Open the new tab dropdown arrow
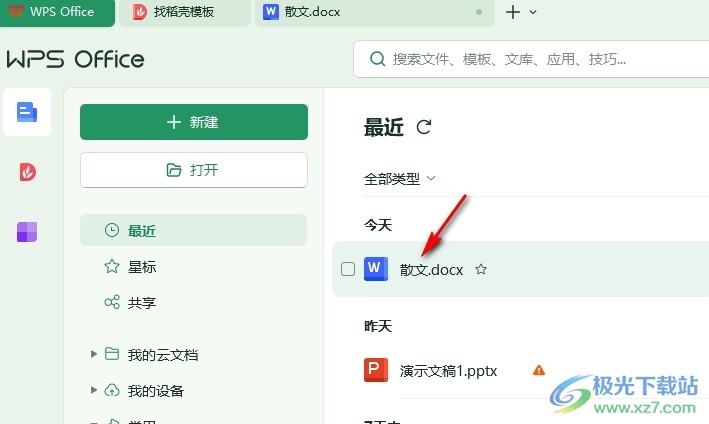The height and width of the screenshot is (424, 709). pos(533,12)
